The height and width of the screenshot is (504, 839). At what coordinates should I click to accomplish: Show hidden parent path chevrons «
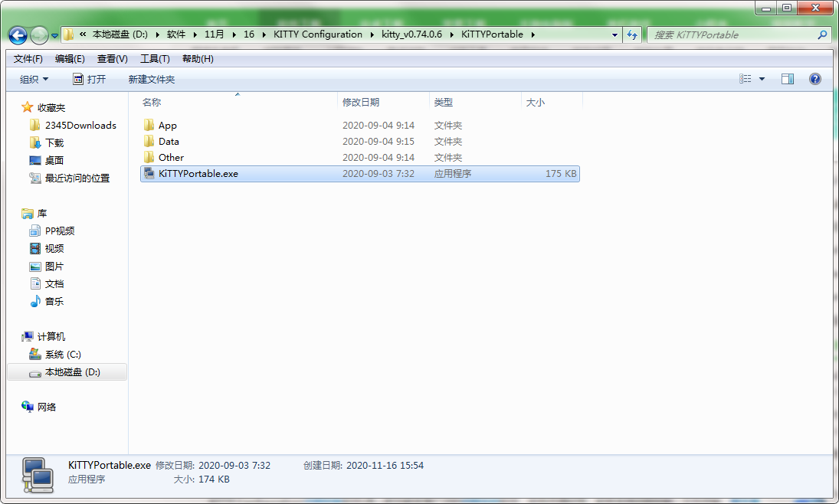point(83,34)
